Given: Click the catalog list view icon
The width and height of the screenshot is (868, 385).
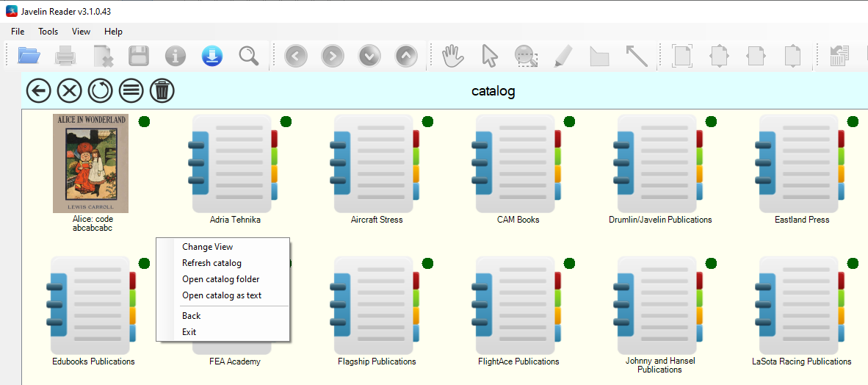Looking at the screenshot, I should (x=131, y=91).
